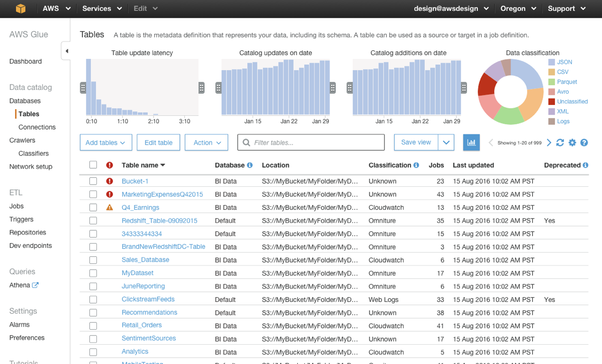The image size is (602, 364).
Task: Click the Unclassified legend color swatch
Action: [552, 102]
